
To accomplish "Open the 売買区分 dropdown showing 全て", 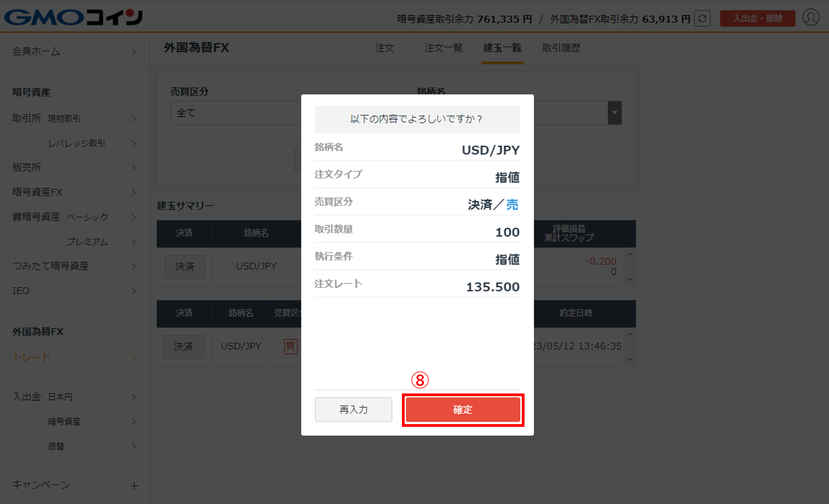I will 236,113.
